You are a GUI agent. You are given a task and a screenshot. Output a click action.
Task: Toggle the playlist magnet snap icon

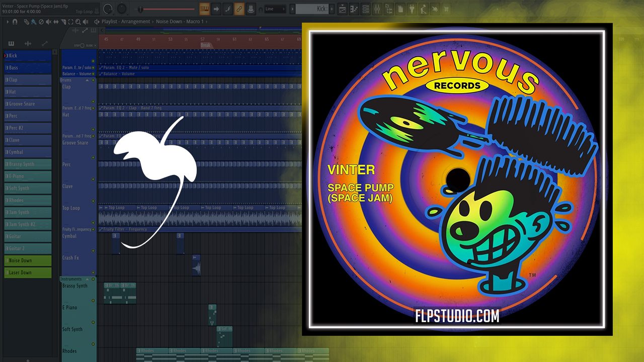pyautogui.click(x=15, y=22)
